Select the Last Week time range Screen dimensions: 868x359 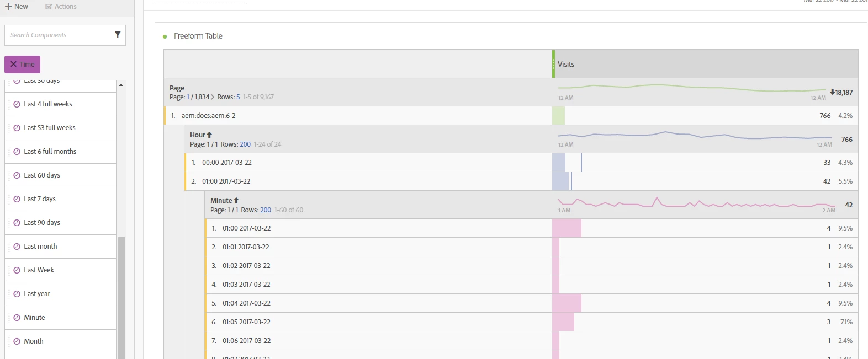tap(61, 270)
